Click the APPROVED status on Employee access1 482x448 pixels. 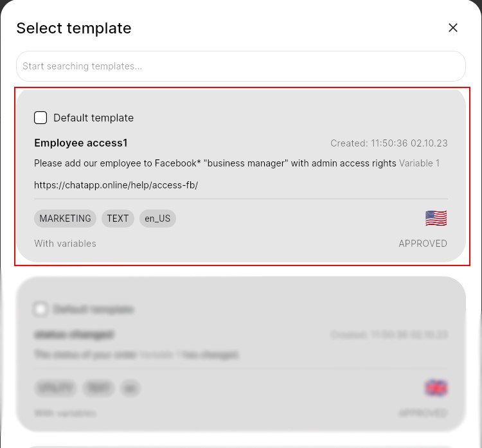[x=422, y=244]
